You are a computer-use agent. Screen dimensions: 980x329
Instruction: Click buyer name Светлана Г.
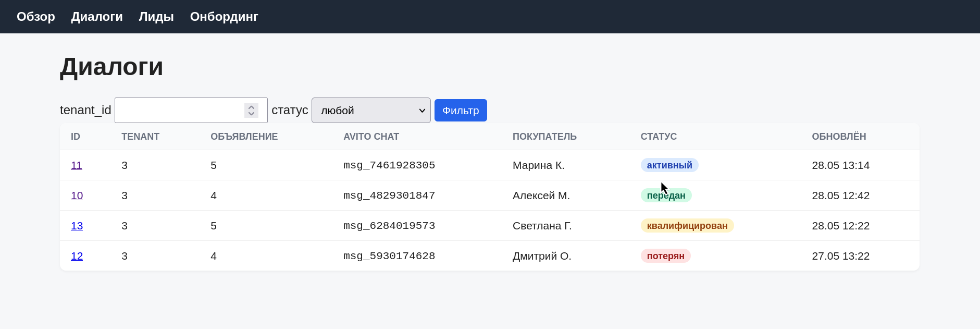(542, 226)
